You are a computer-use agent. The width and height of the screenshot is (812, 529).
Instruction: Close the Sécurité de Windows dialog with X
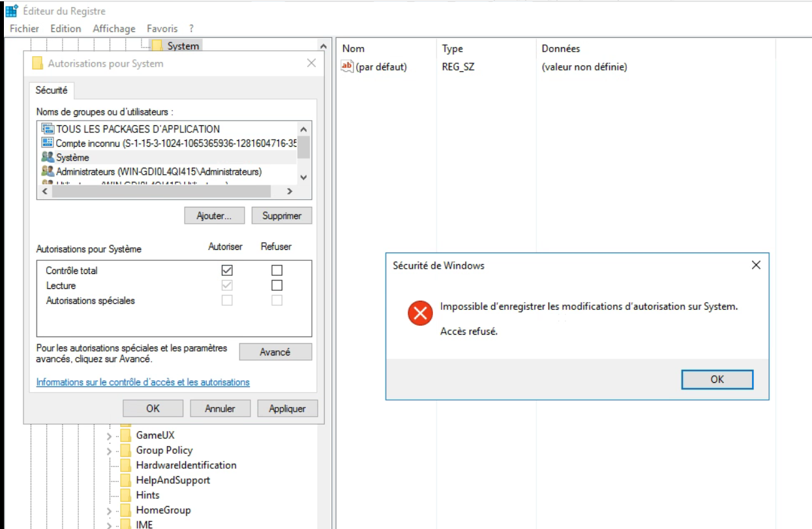tap(755, 265)
